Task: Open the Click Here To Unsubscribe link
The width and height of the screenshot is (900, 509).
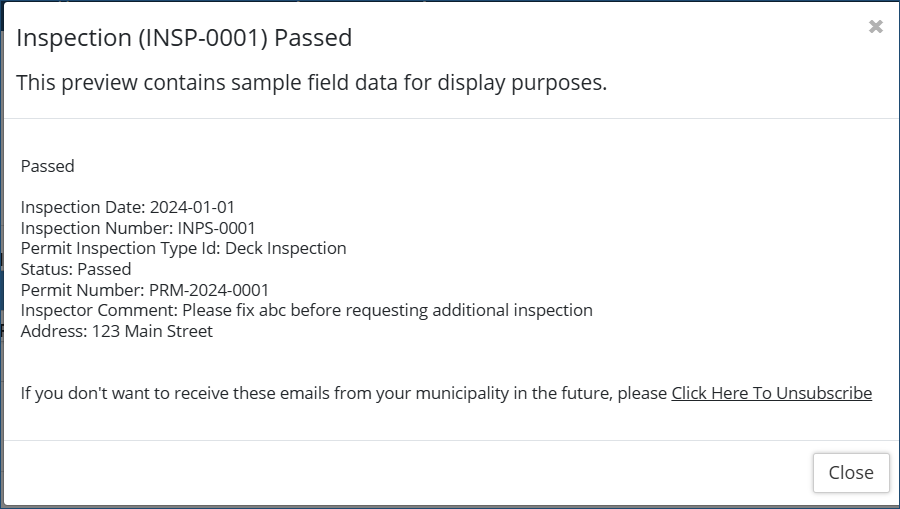Action: (771, 393)
